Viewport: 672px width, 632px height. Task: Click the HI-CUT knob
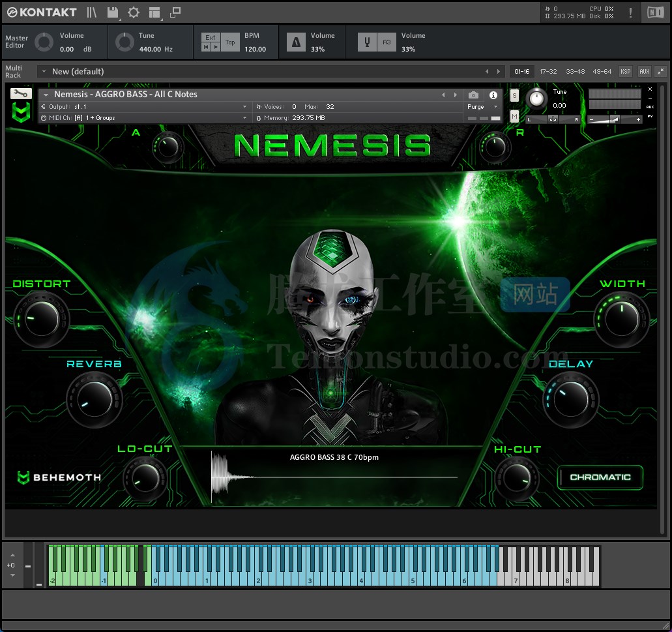pos(516,477)
